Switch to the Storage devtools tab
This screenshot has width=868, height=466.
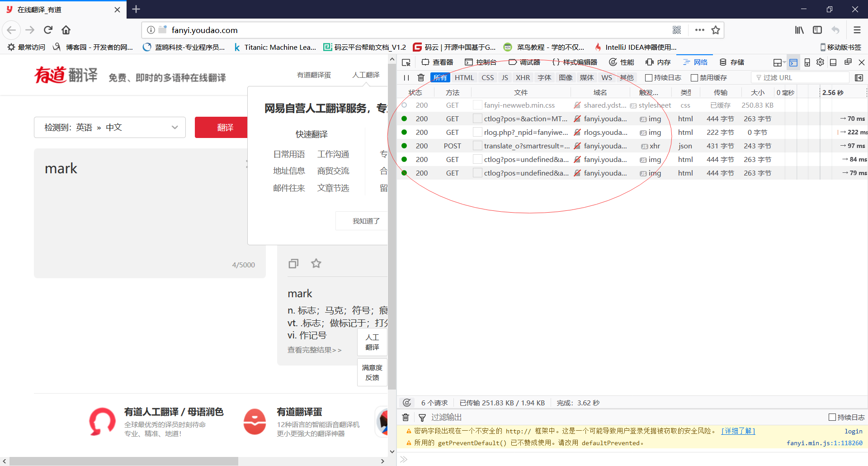point(732,62)
